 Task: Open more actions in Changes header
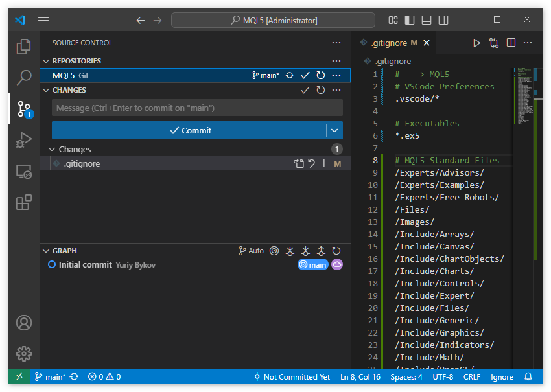[x=336, y=90]
